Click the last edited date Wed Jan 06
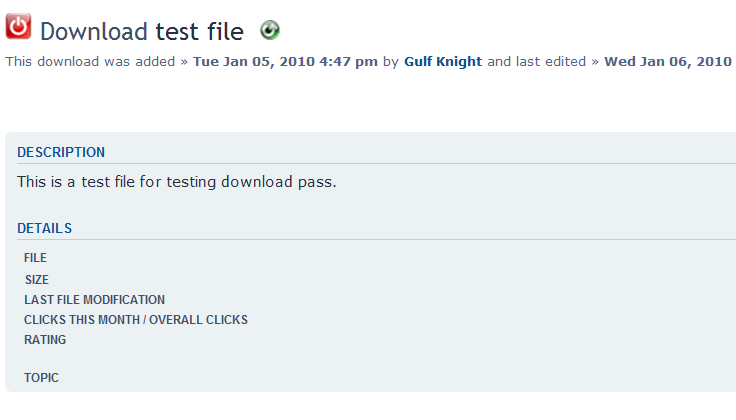Screen dimensions: 736x420 pyautogui.click(x=668, y=62)
